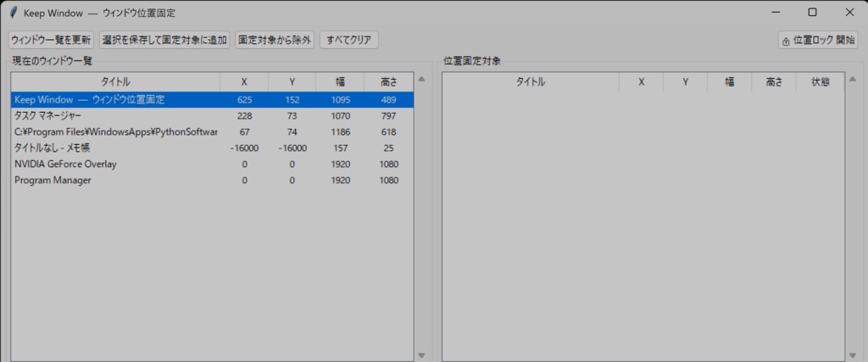
Task: Click X column header in 位置固定対象 list
Action: [x=642, y=82]
